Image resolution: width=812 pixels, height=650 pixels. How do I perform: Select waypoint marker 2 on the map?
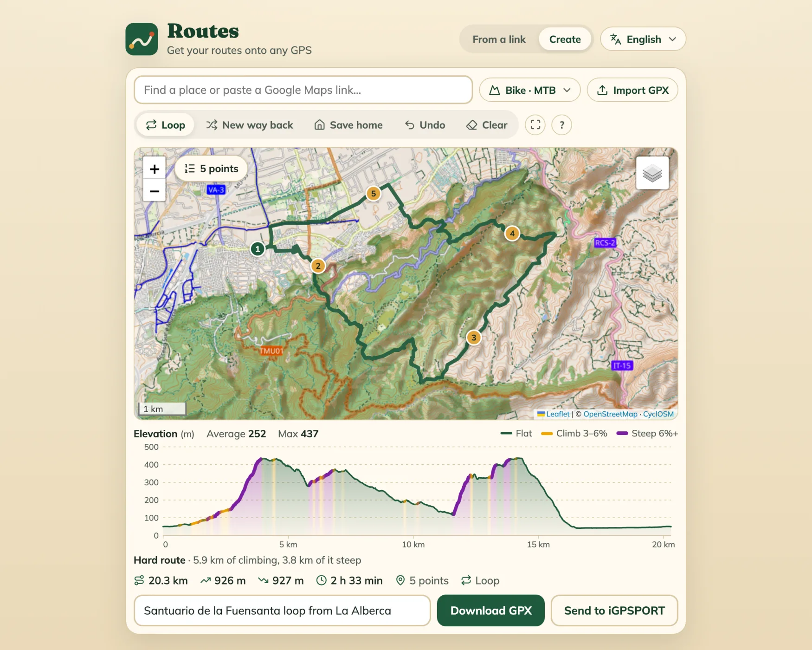click(x=318, y=266)
